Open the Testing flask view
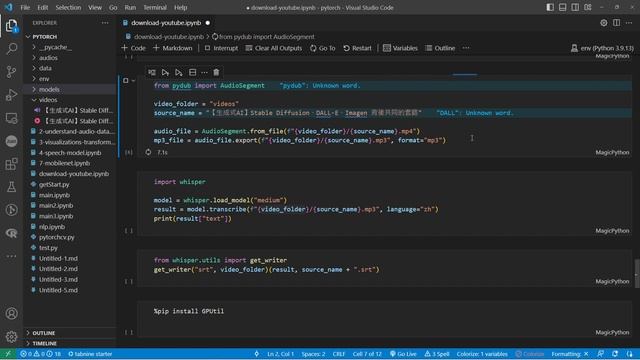Screen dimensions: 640x360 [11, 187]
